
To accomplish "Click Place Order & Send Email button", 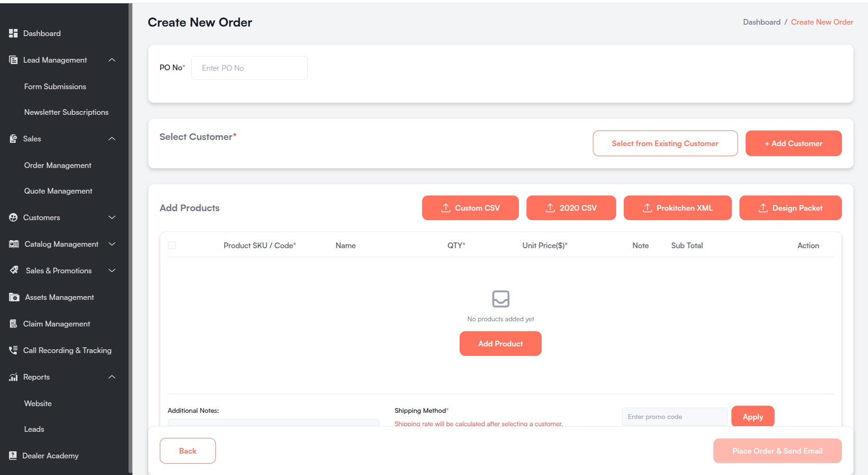I will [777, 451].
